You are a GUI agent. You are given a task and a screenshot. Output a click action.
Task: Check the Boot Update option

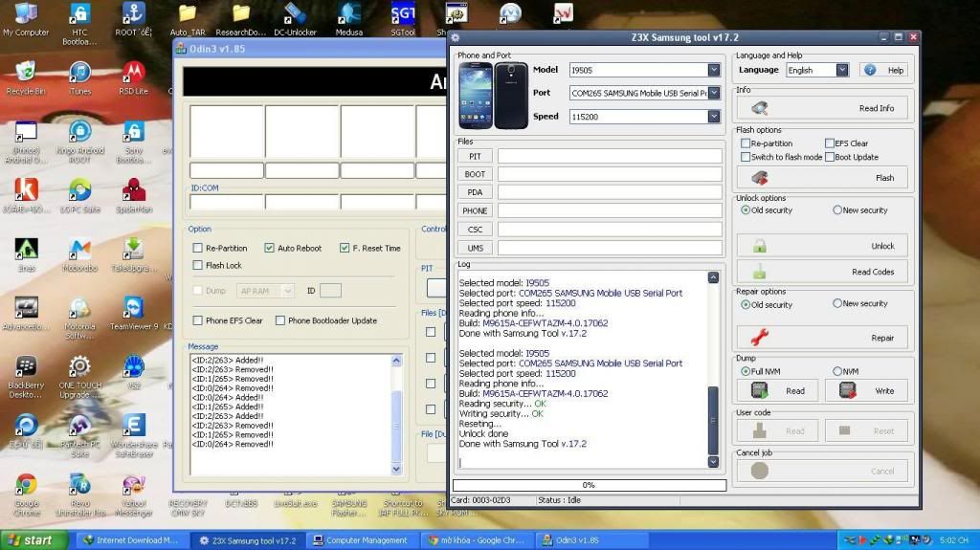pyautogui.click(x=830, y=157)
